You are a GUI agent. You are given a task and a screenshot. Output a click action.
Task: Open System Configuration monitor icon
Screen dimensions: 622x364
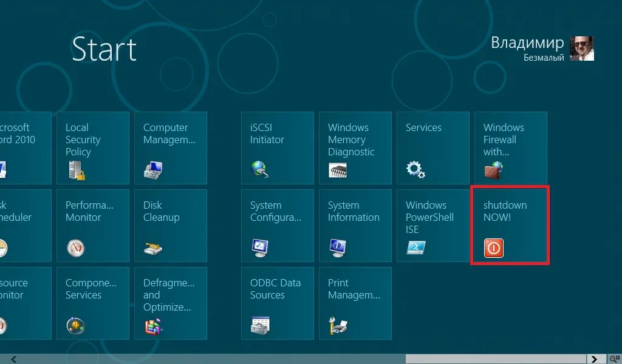pyautogui.click(x=260, y=248)
